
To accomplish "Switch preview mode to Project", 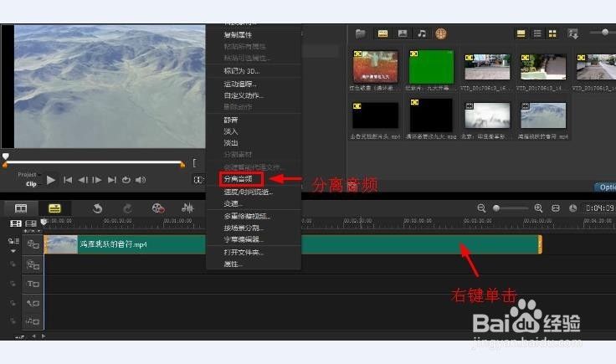I will point(27,174).
